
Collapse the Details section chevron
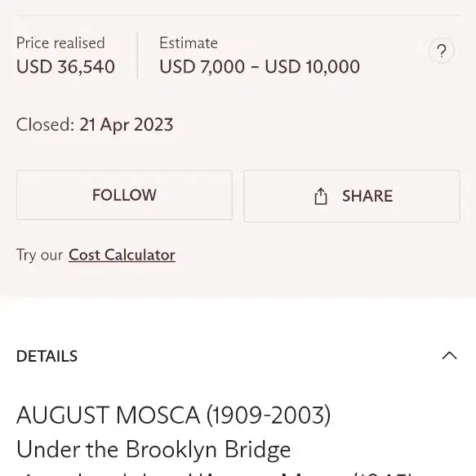tap(449, 355)
